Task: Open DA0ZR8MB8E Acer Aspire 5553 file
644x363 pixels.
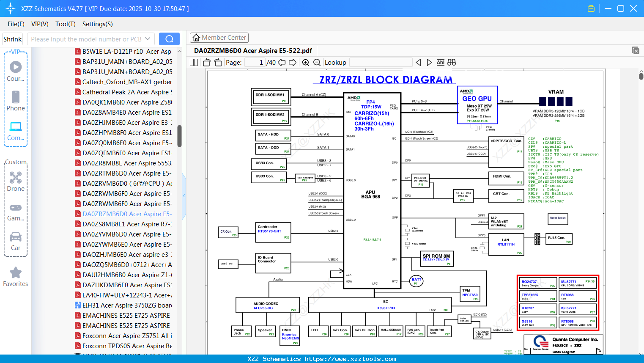Action: pos(123,163)
